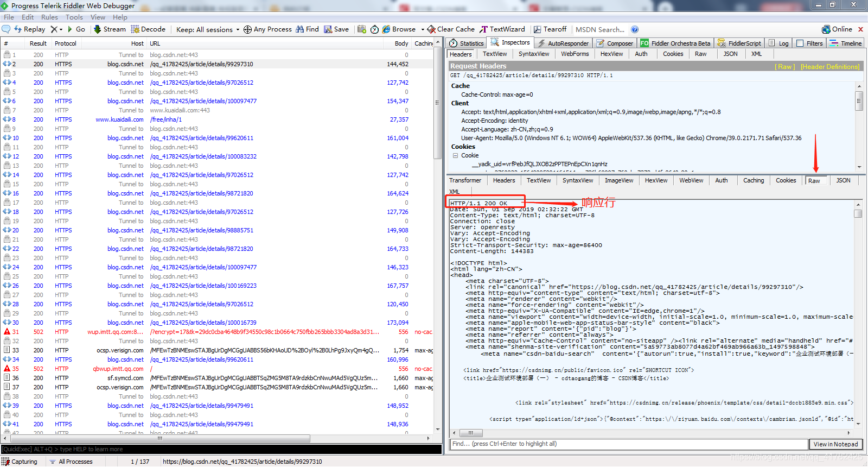Screen dimensions: 868x467
Task: Click the Request Headers pane scrollbar thumb
Action: (859, 101)
